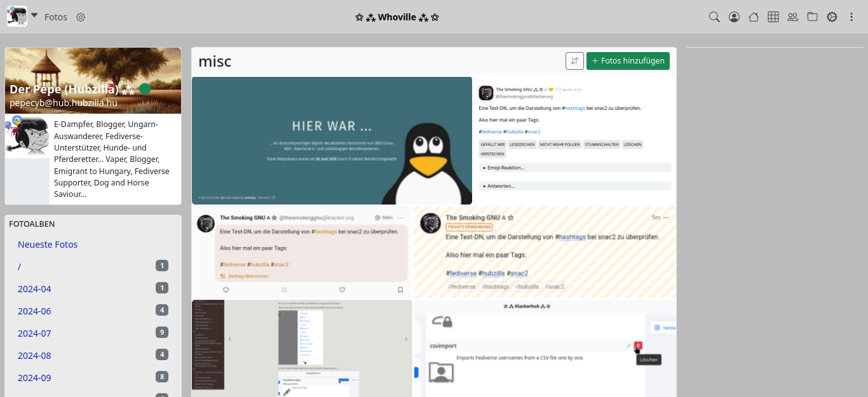This screenshot has height=397, width=868.
Task: Open the connections people icon
Action: pyautogui.click(x=792, y=17)
